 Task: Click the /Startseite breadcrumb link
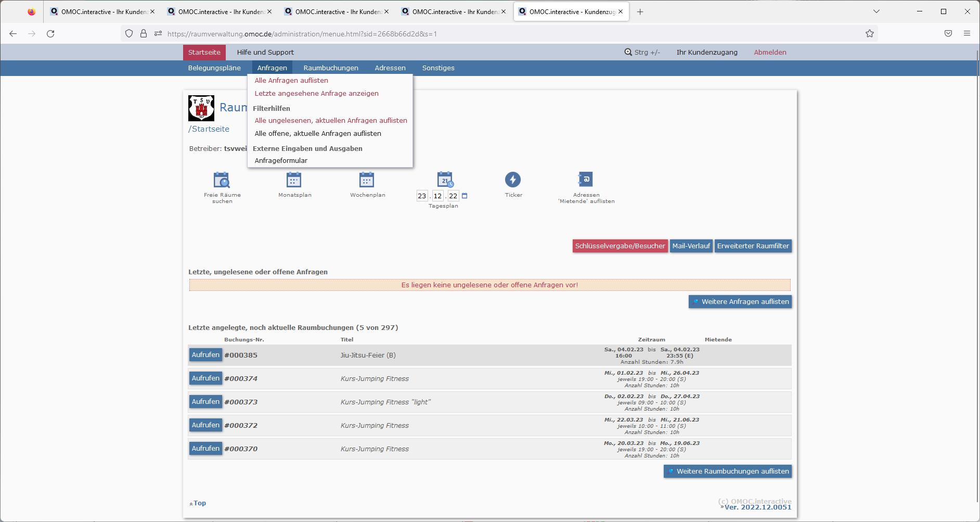(209, 129)
